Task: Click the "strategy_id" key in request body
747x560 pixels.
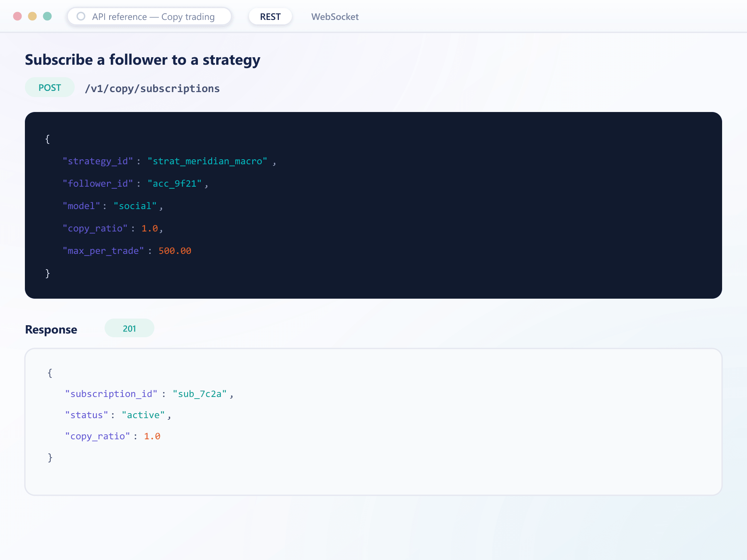Action: tap(98, 161)
